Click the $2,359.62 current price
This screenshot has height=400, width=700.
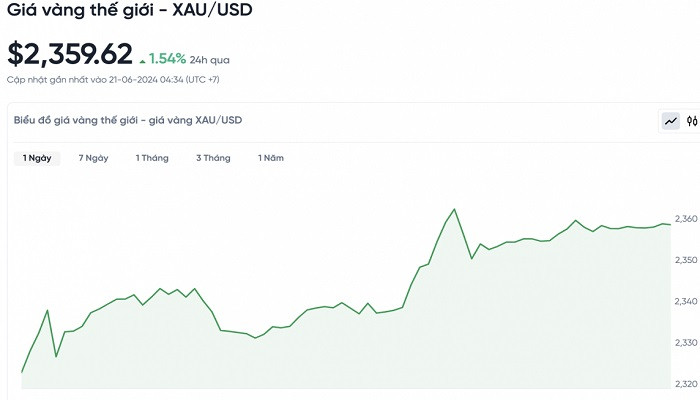(x=69, y=54)
